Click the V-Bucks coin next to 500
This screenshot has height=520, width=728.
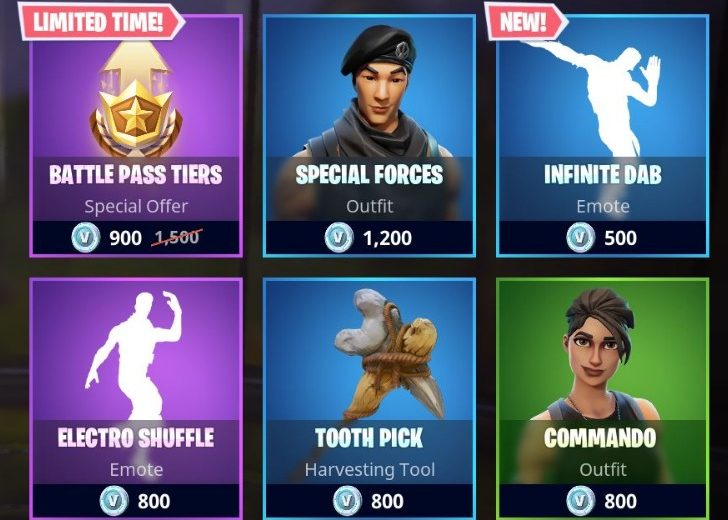point(581,238)
